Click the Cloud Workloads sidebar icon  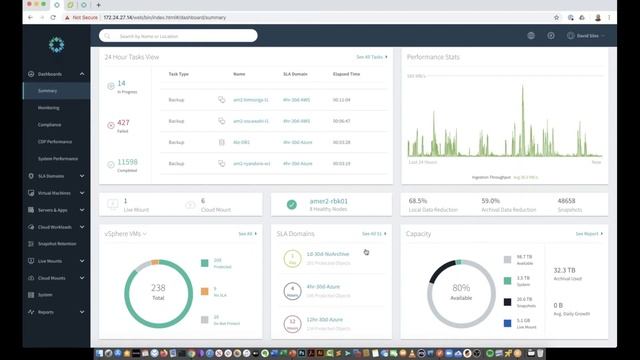pyautogui.click(x=31, y=227)
